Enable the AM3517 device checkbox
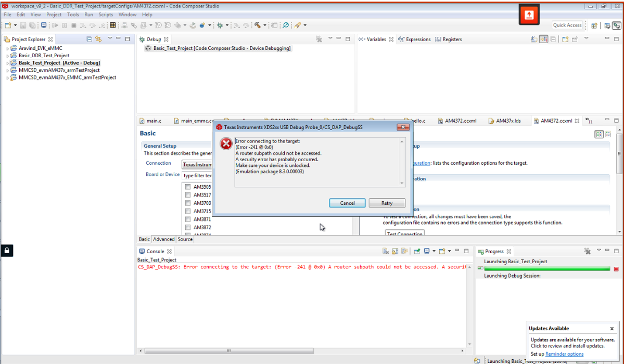The width and height of the screenshot is (624, 364). [x=187, y=194]
